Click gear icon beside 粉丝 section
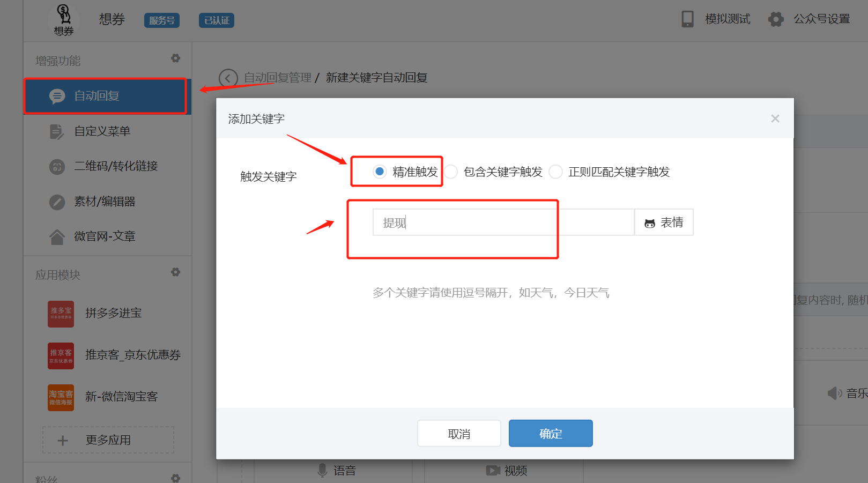 (x=175, y=478)
